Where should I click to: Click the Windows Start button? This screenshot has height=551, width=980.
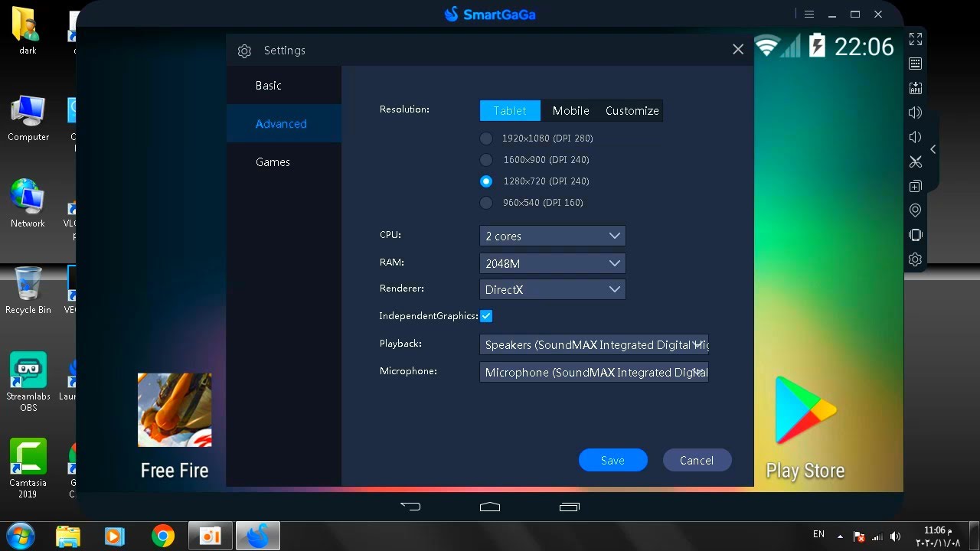tap(19, 535)
